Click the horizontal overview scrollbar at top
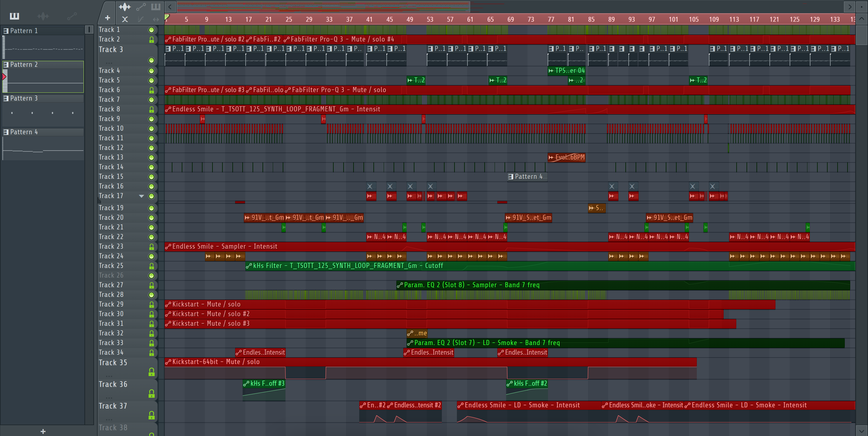868x436 pixels. (323, 6)
